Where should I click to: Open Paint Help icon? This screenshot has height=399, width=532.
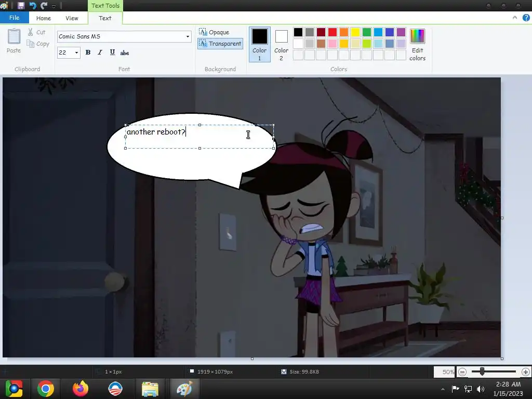[x=526, y=18]
